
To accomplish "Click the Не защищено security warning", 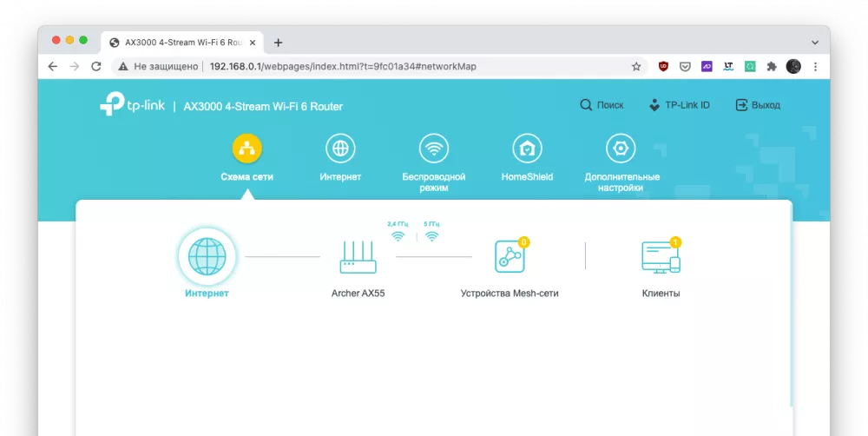I will (158, 67).
